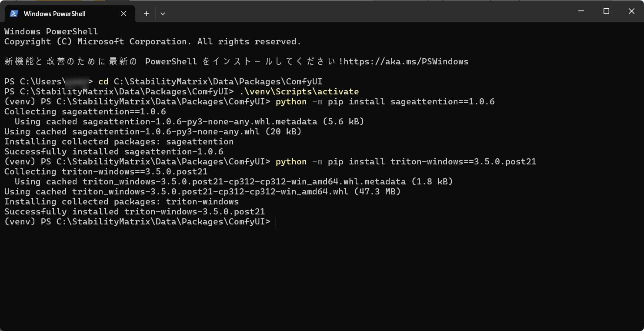The width and height of the screenshot is (644, 331).
Task: Open a new tab with the plus button
Action: click(x=147, y=13)
